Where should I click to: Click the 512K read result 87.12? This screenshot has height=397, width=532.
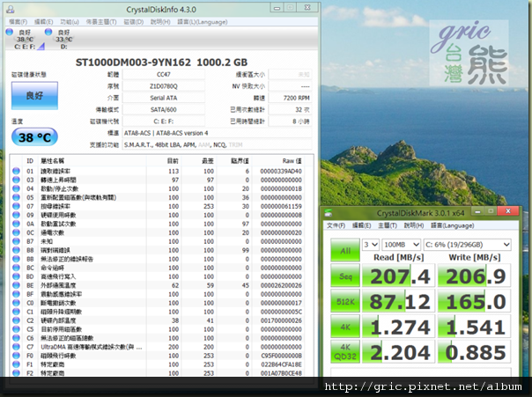pyautogui.click(x=399, y=301)
